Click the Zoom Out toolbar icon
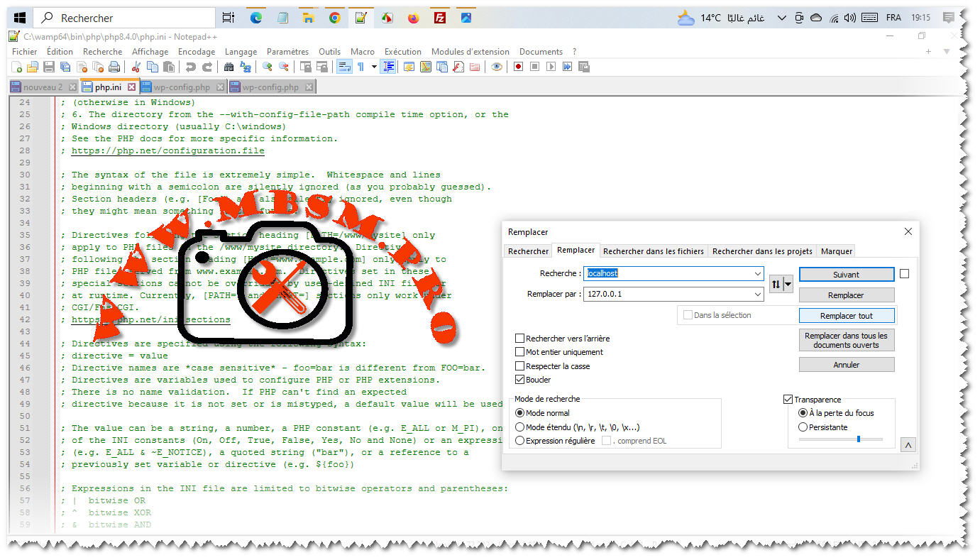The height and width of the screenshot is (560, 980). tap(284, 67)
